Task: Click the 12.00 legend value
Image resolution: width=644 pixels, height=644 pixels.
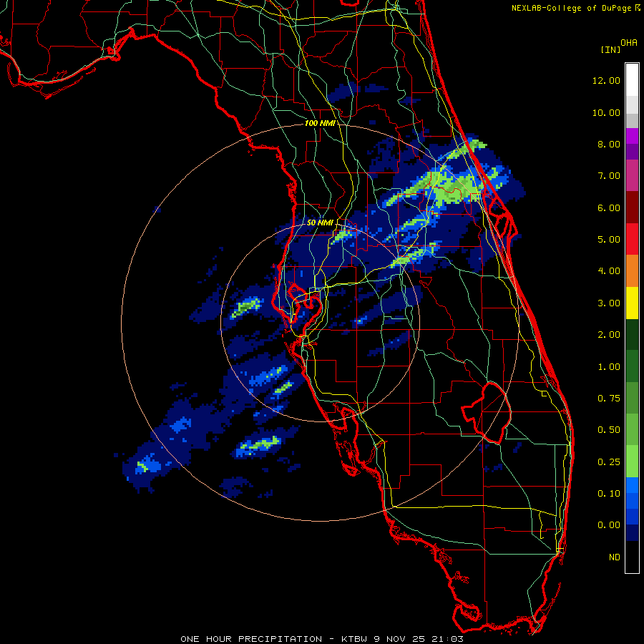Action: click(606, 80)
